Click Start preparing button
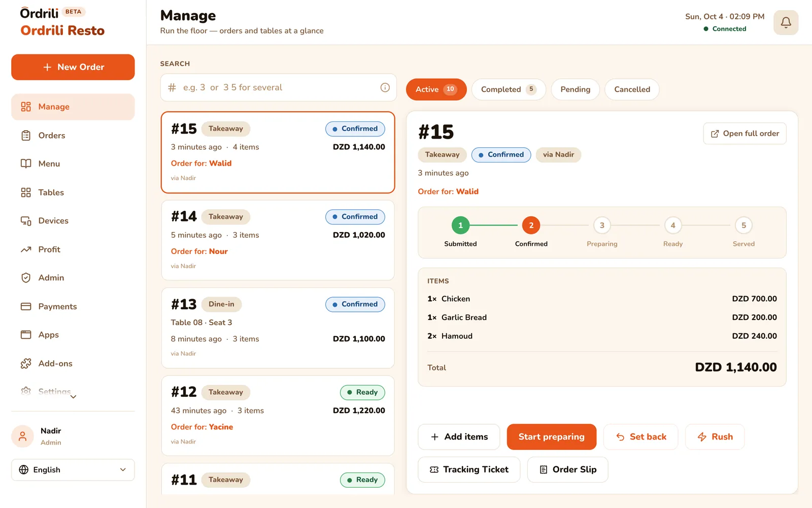Image resolution: width=812 pixels, height=508 pixels. coord(552,437)
